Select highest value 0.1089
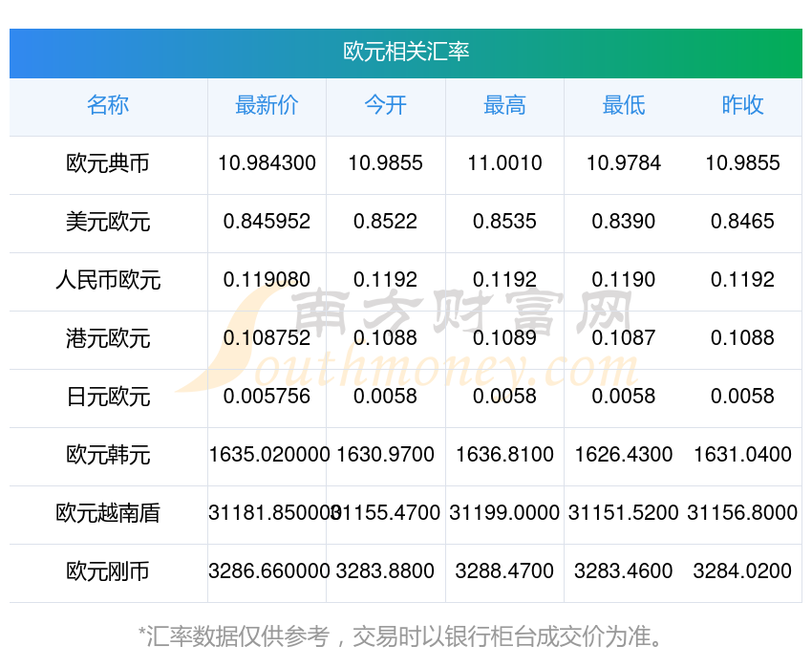Screen dimensions: 812x667 [504, 338]
